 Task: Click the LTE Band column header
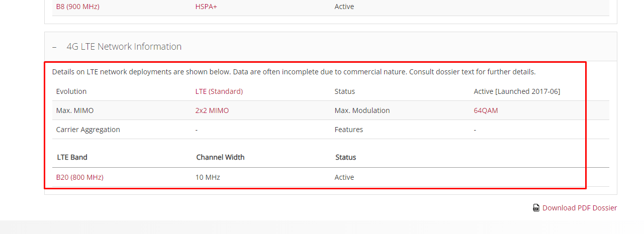72,157
